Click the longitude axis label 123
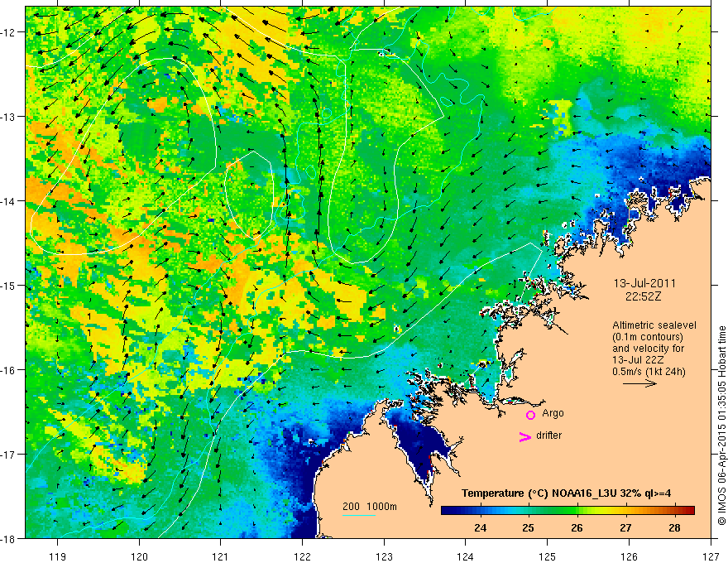728x563 pixels. point(384,556)
